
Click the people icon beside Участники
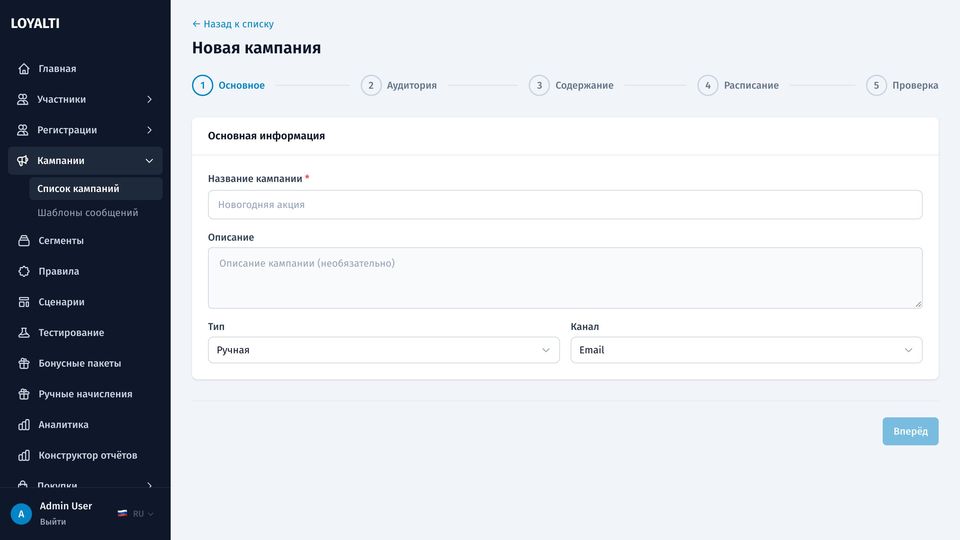pyautogui.click(x=23, y=99)
